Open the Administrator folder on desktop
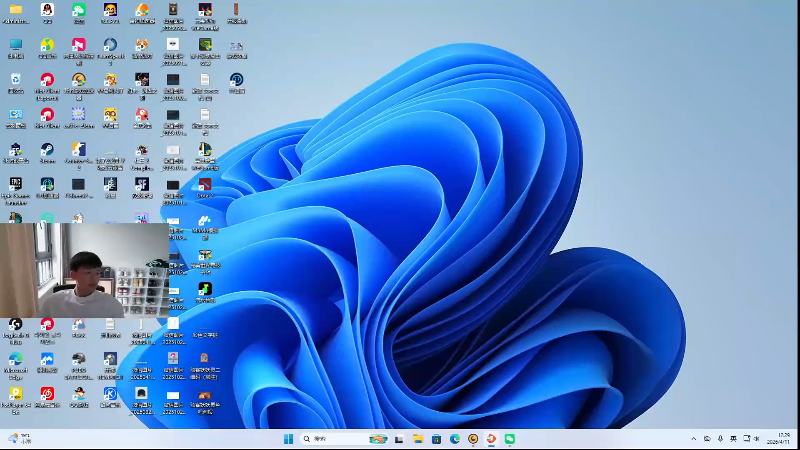The image size is (800, 450). coord(16,11)
